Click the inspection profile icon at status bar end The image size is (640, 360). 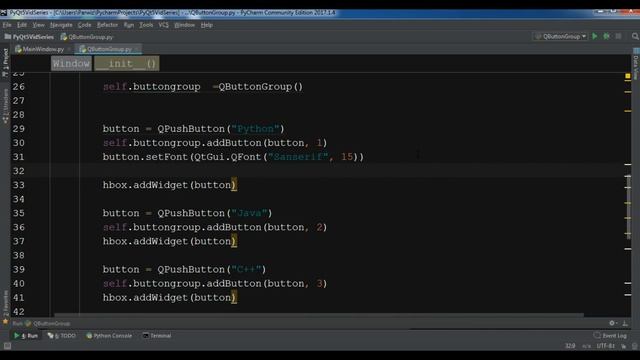point(635,346)
